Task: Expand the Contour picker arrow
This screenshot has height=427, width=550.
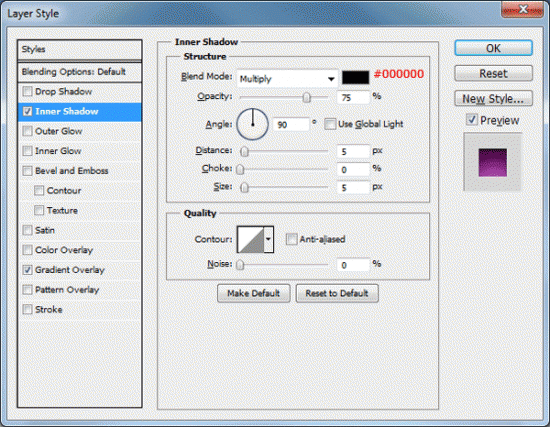Action: (x=268, y=239)
